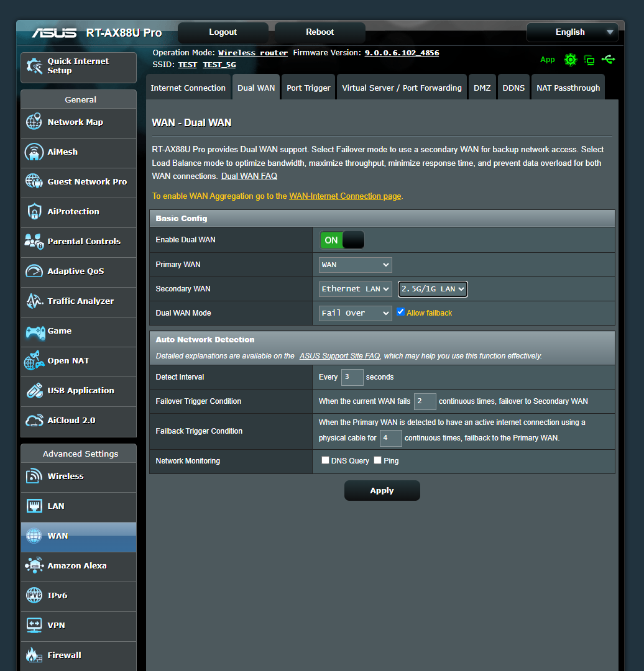Click the Reboot button
Viewport: 644px width, 671px height.
(320, 32)
